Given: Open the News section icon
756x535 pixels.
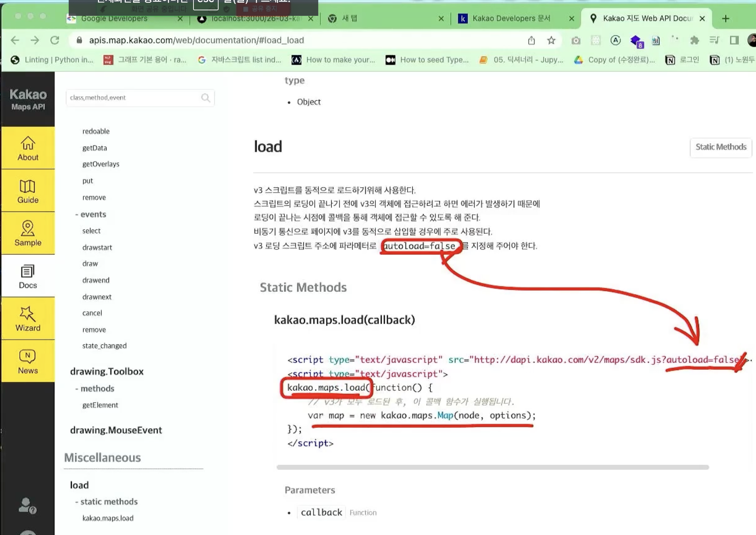Looking at the screenshot, I should 27,356.
